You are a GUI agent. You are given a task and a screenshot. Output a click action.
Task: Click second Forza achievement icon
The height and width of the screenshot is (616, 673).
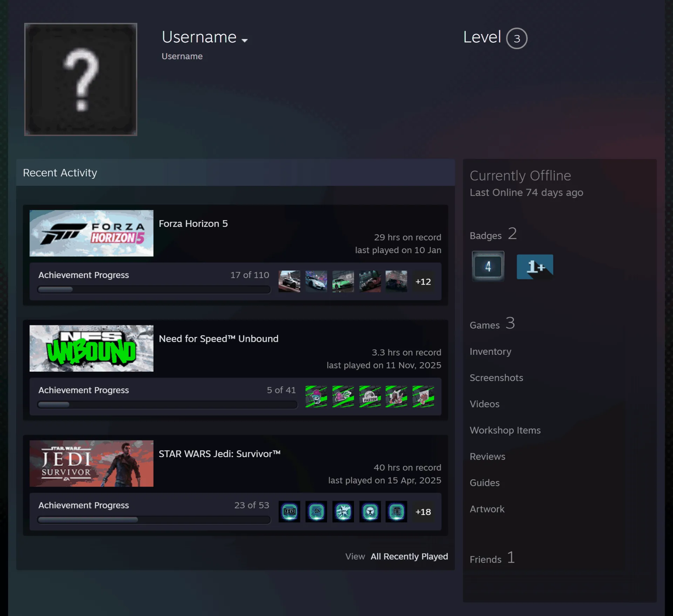316,281
